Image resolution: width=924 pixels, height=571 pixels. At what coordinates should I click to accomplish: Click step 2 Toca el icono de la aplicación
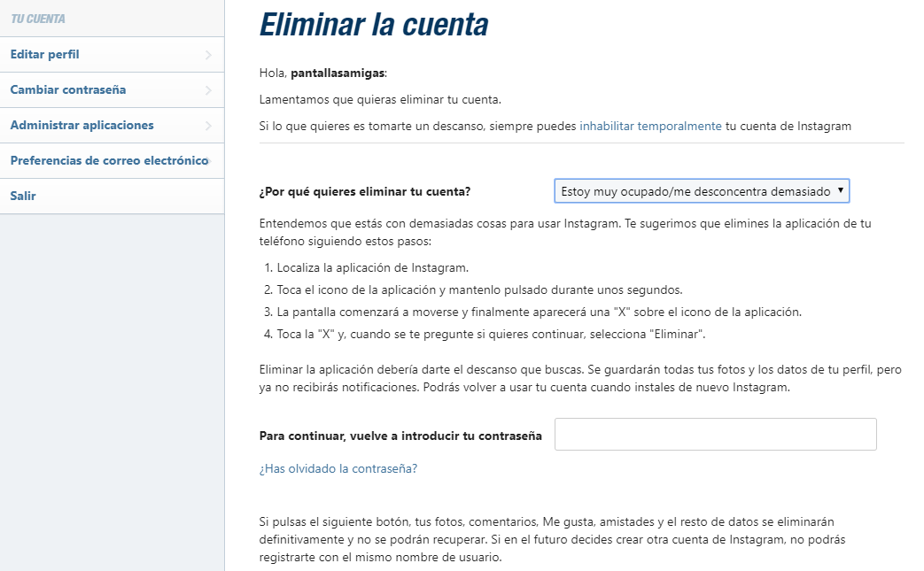479,289
